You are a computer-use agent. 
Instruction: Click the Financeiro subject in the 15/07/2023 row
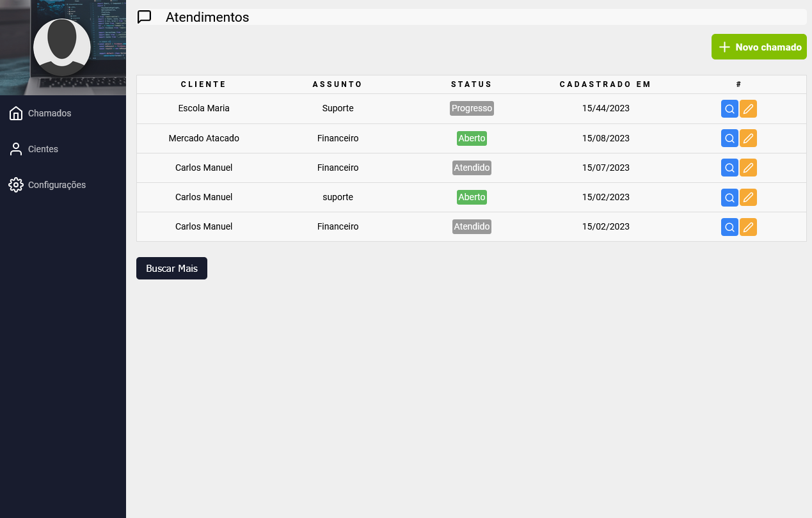coord(338,168)
